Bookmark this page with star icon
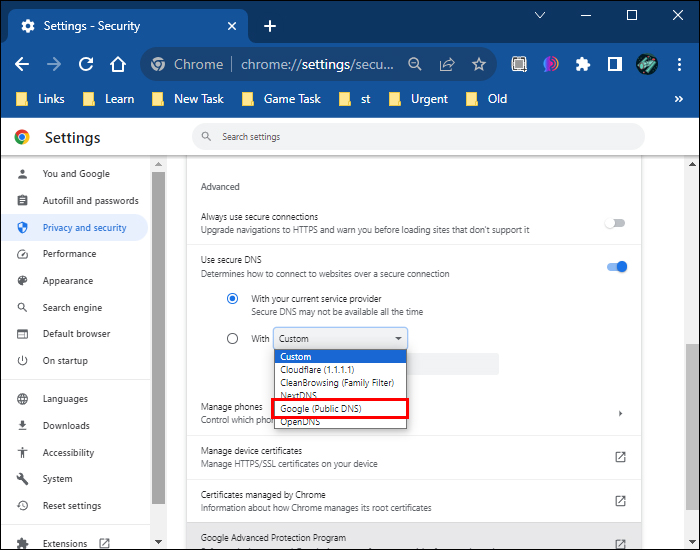This screenshot has height=550, width=700. click(479, 64)
